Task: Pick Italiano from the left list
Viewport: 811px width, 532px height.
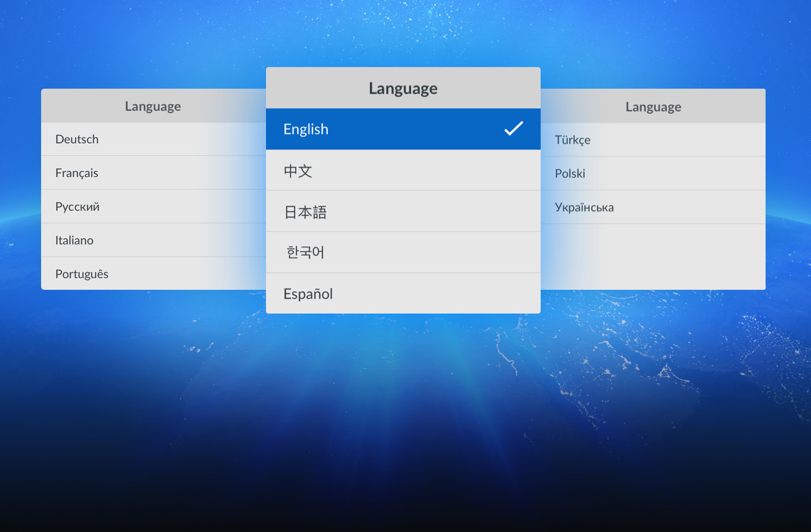Action: (x=74, y=241)
